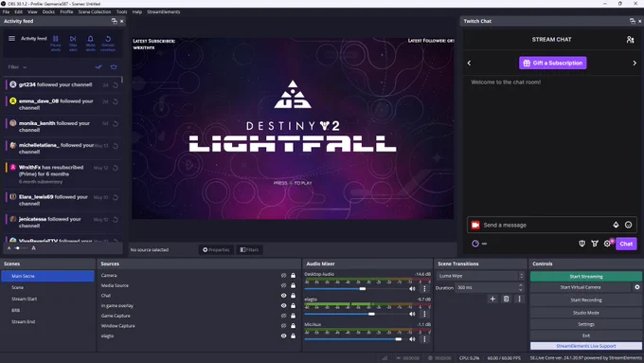
Task: Go to next chat banner arrow
Action: coord(635,63)
